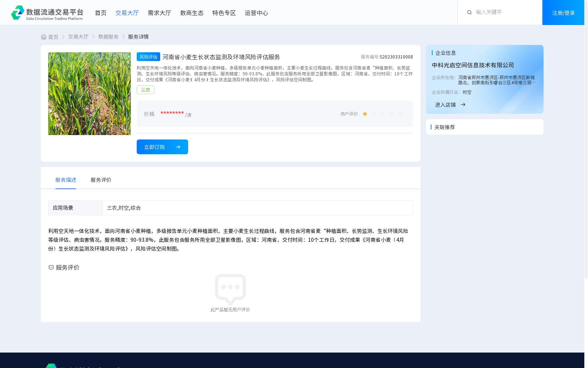Click the 三农,时空,综合 scenario value

click(124, 208)
